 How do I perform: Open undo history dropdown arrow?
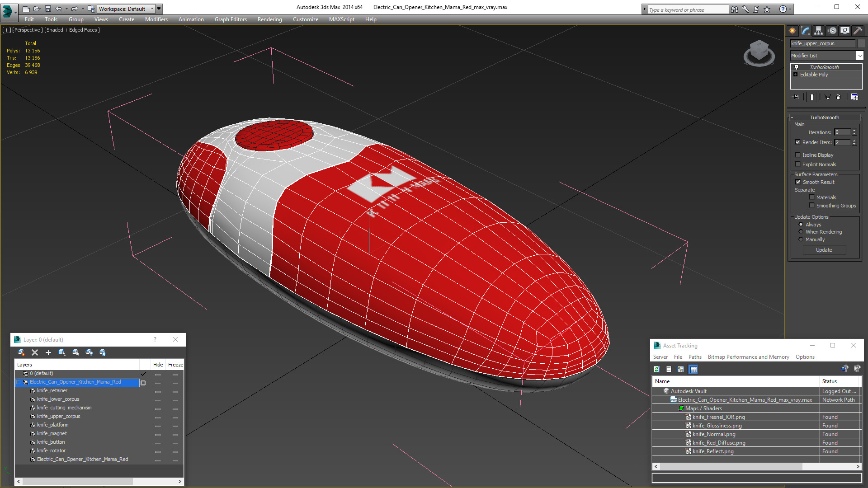coord(66,9)
